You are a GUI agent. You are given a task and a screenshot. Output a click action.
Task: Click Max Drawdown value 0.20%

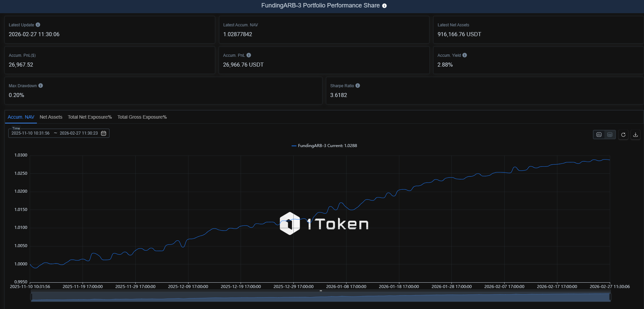pyautogui.click(x=17, y=95)
